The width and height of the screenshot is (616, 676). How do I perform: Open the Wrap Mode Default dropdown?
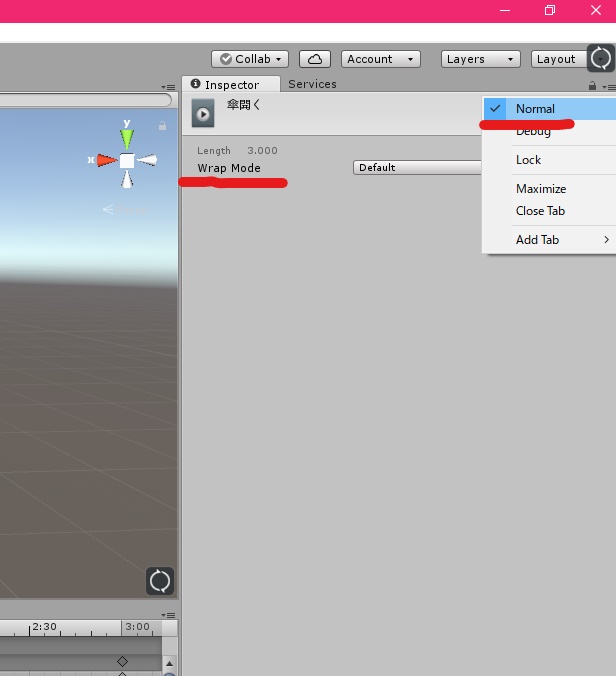417,167
